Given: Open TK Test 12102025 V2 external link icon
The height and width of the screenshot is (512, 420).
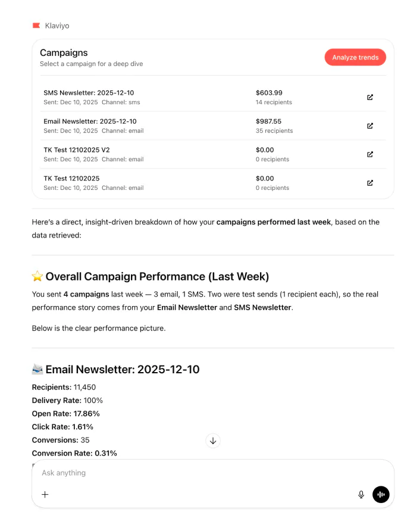Looking at the screenshot, I should pyautogui.click(x=369, y=154).
